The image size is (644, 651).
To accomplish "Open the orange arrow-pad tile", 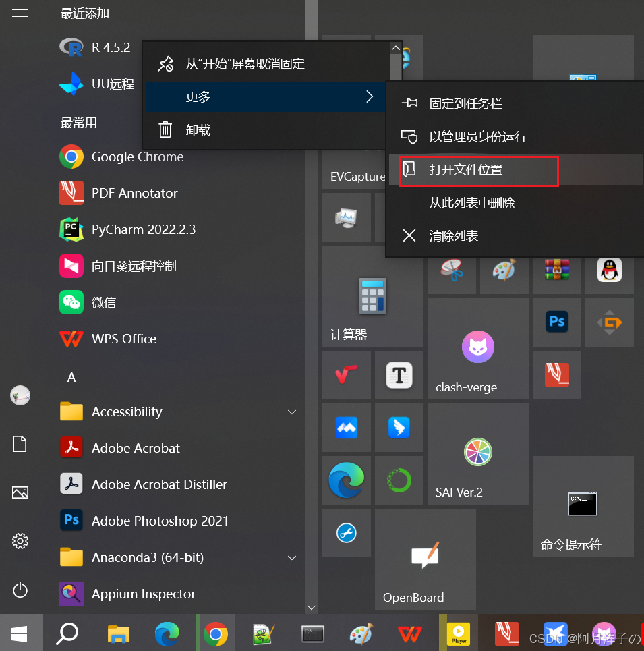I will [609, 322].
